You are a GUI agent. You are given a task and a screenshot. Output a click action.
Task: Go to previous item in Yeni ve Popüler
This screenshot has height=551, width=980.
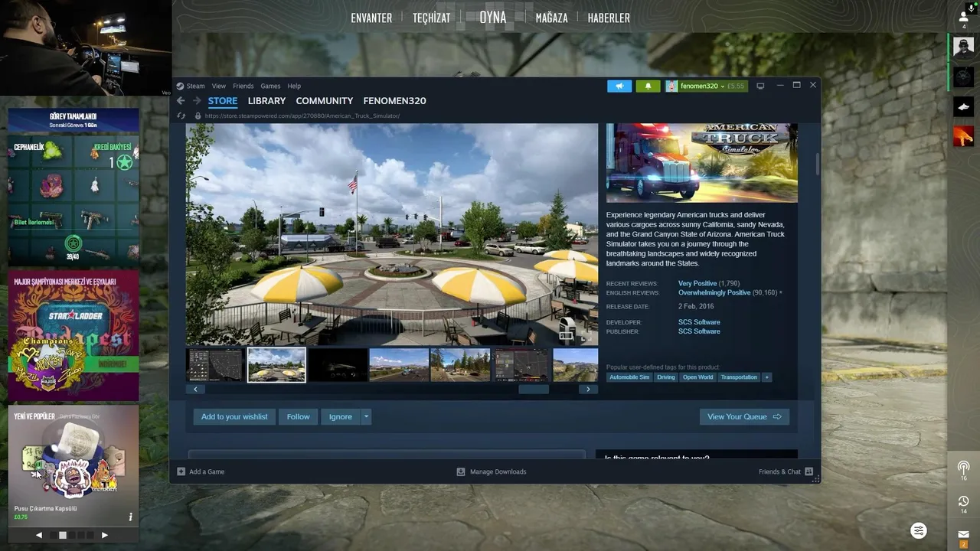(x=39, y=535)
